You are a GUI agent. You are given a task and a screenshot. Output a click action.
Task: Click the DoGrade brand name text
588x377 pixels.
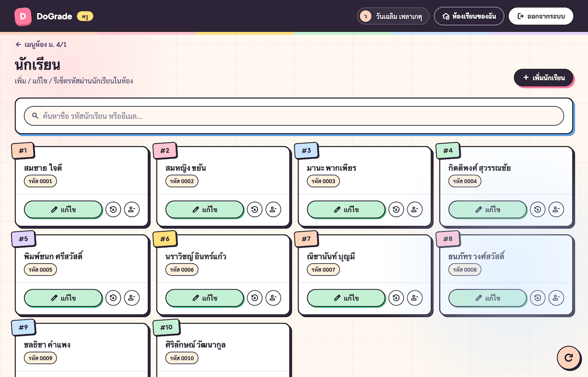[54, 17]
